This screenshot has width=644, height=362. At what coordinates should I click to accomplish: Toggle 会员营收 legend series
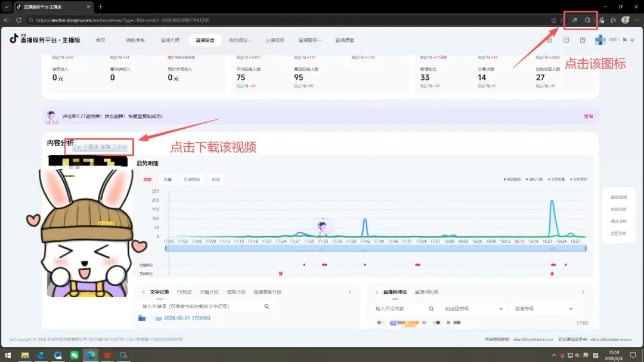[578, 179]
